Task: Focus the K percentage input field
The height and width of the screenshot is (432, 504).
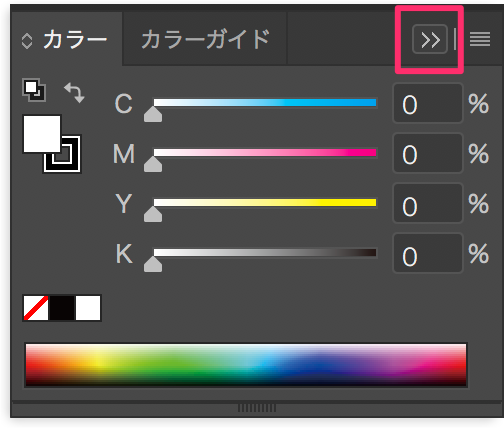Action: (x=428, y=253)
